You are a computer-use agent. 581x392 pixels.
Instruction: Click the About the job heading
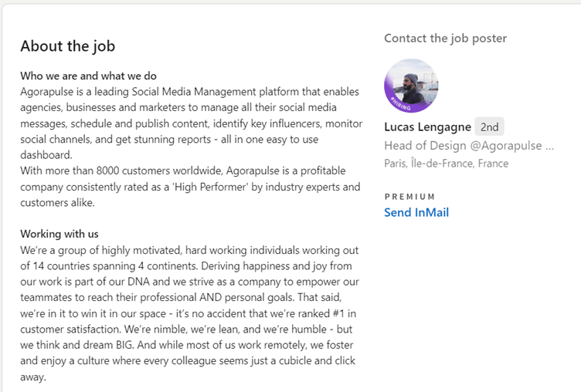click(x=67, y=46)
